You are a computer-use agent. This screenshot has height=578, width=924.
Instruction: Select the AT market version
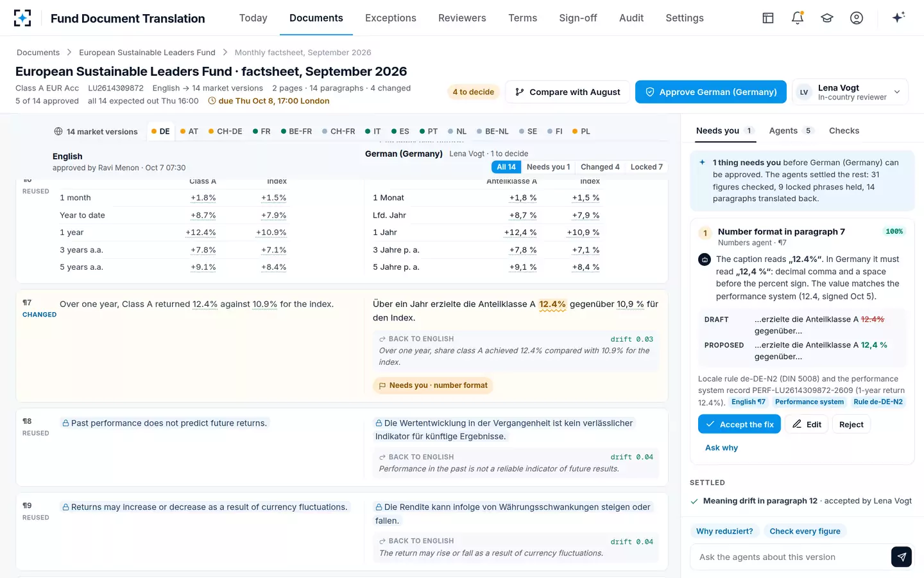(x=189, y=132)
